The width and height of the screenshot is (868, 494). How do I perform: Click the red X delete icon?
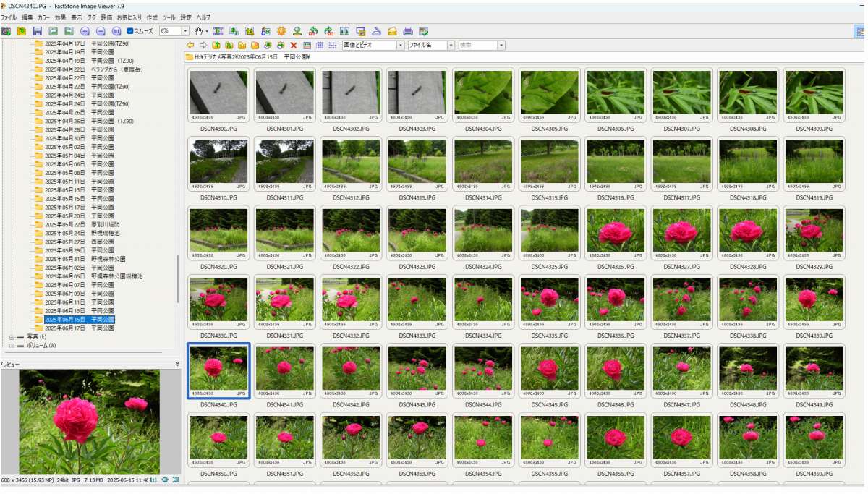click(x=294, y=45)
